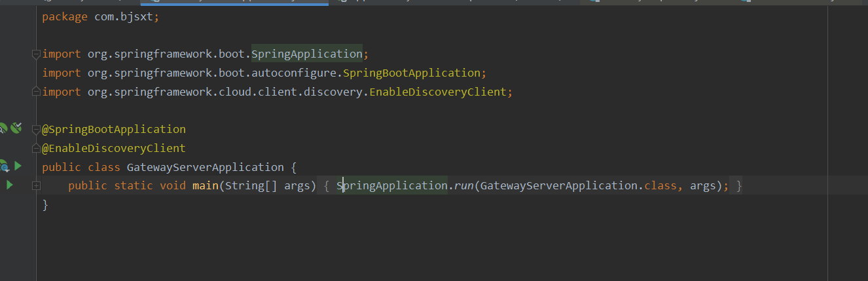Click fold marker beside @EnableDiscoveryClient
Screen dimensions: 868x281
coord(37,149)
